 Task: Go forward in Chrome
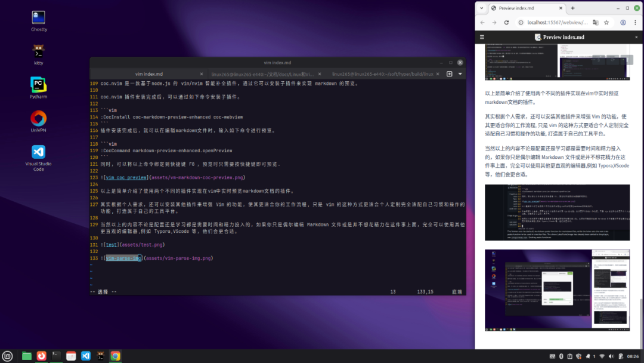(x=494, y=23)
